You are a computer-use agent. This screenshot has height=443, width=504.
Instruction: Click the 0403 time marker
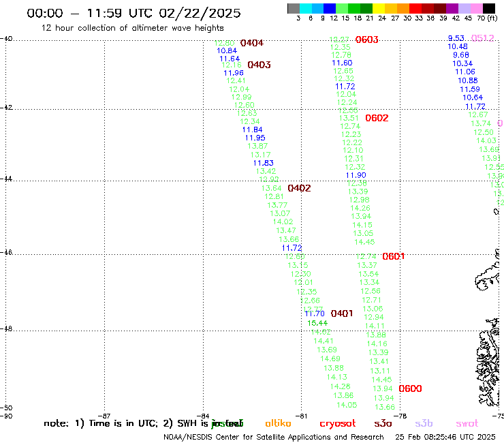[259, 65]
